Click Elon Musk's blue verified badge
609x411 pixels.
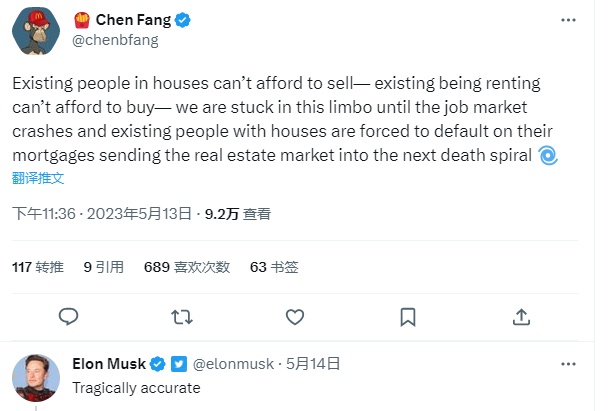pyautogui.click(x=156, y=364)
